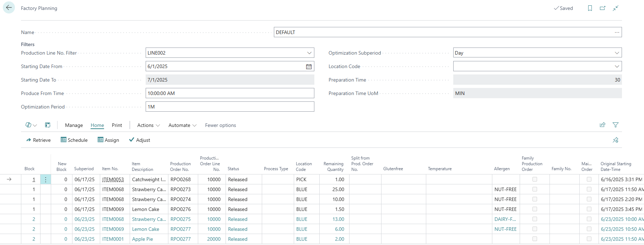Click the Retrieve button
This screenshot has height=245, width=644.
(x=38, y=140)
